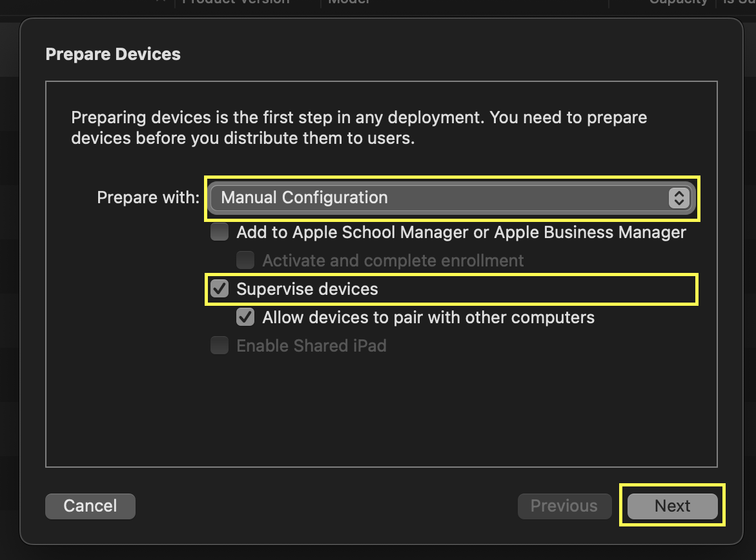Click the Previous button
The width and height of the screenshot is (756, 560).
coord(564,506)
